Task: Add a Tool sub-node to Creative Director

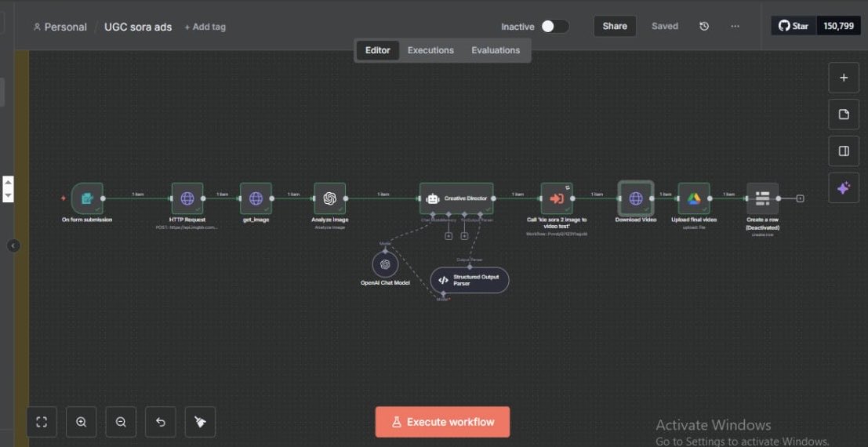Action: (x=464, y=236)
